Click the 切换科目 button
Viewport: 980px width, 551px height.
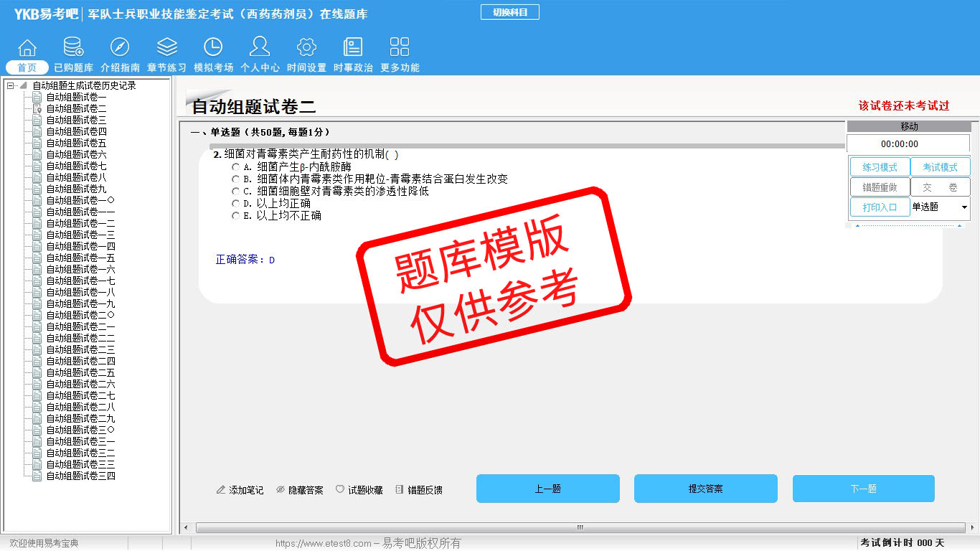tap(509, 12)
